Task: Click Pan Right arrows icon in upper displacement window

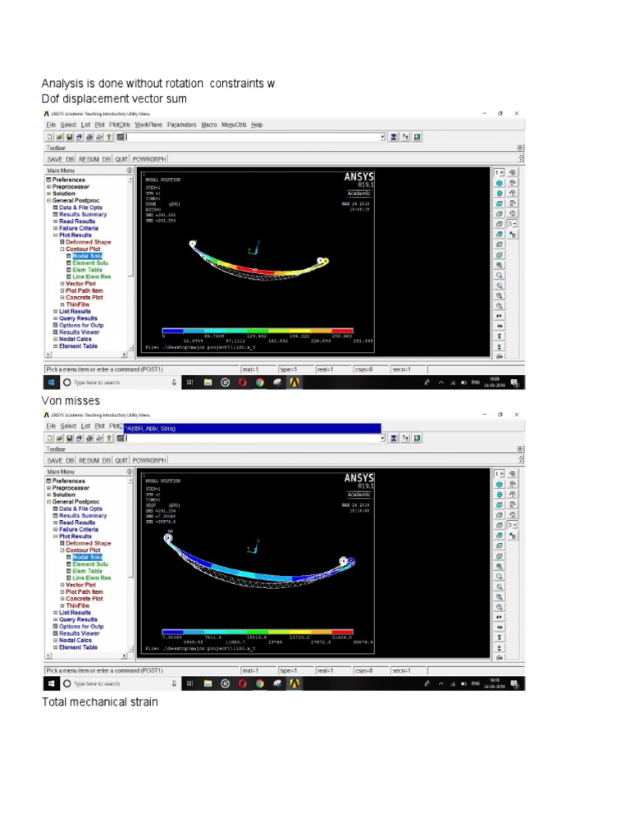Action: click(500, 326)
